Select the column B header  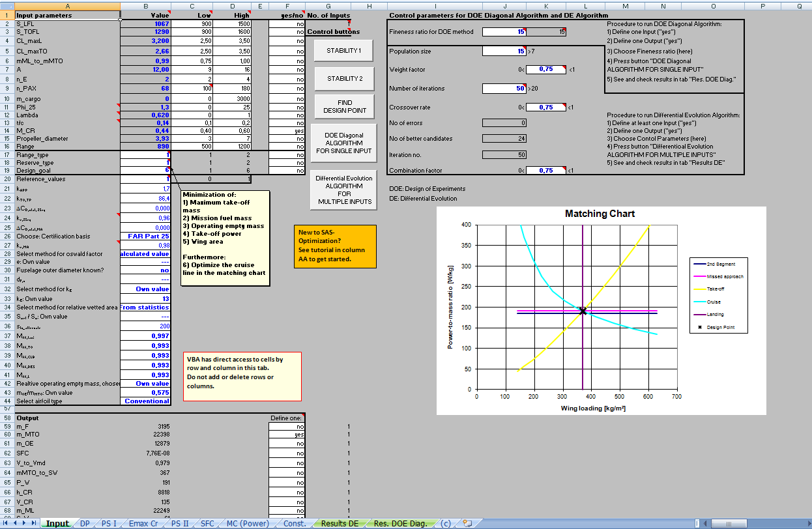[146, 6]
